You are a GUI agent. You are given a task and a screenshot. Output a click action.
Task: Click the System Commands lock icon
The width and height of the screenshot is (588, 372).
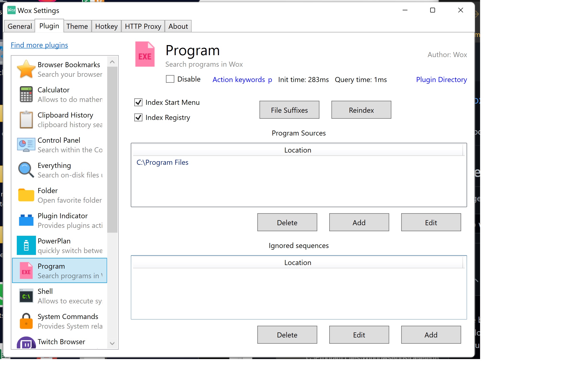pos(26,321)
